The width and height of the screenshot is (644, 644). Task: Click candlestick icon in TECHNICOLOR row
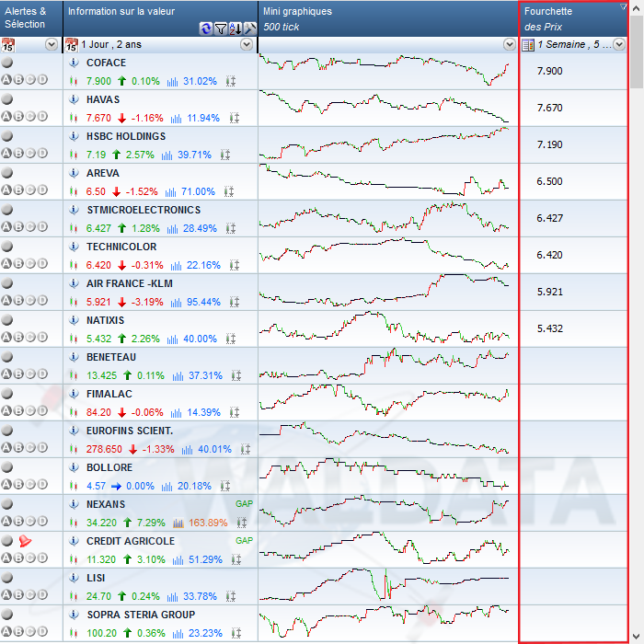click(x=74, y=265)
